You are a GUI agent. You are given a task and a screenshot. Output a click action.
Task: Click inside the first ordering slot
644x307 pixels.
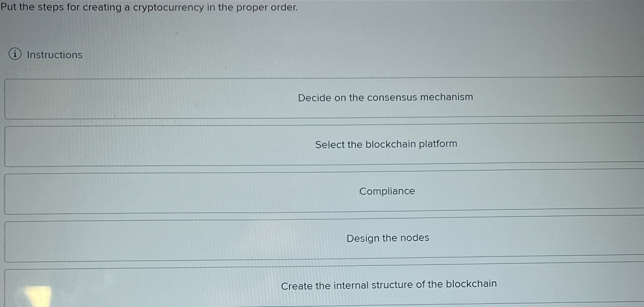point(323,99)
